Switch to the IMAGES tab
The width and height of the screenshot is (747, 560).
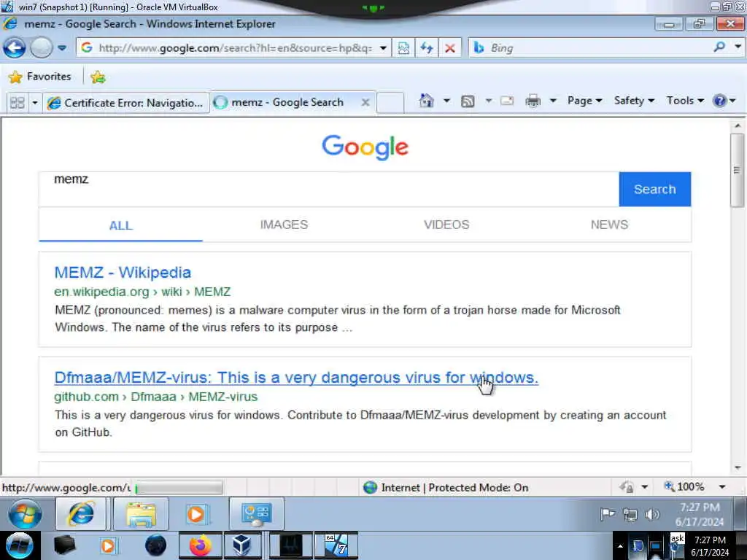tap(284, 225)
